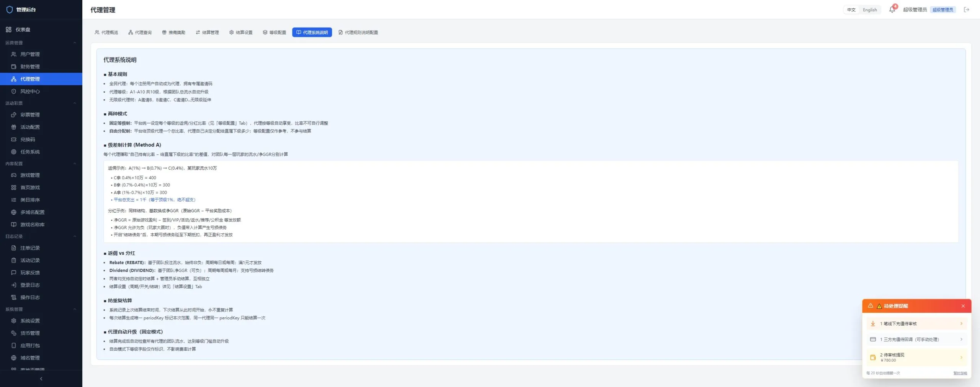Collapse the sidebar with bottom chevron

click(41, 379)
